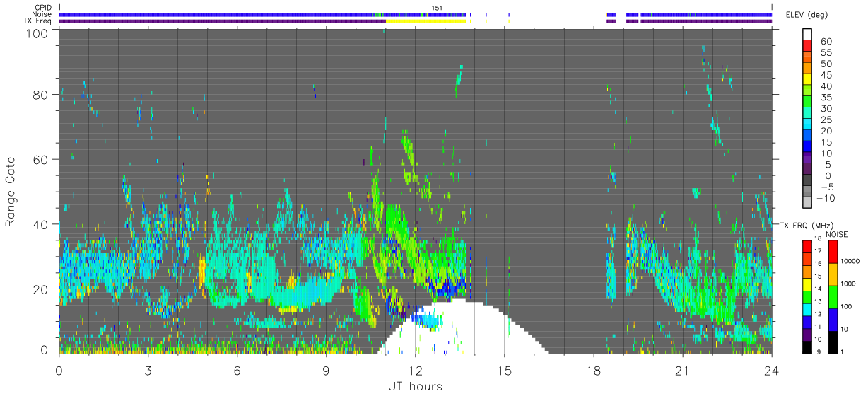The height and width of the screenshot is (401, 868).
Task: Click the "6" tick on UT hours axis
Action: (237, 370)
